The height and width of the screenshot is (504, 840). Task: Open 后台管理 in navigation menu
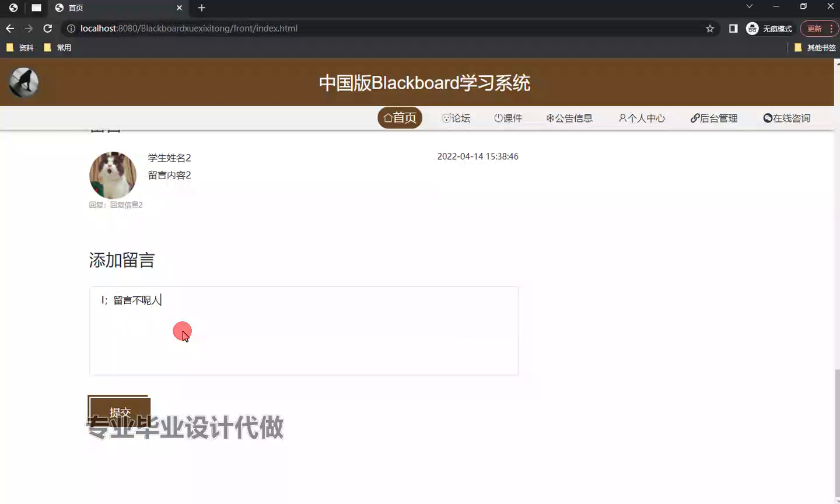tap(714, 118)
